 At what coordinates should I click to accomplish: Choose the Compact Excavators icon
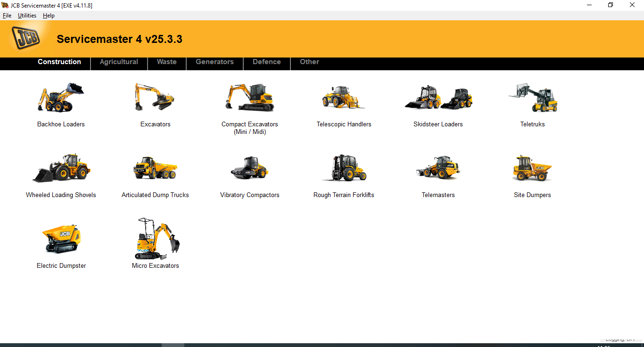point(249,98)
